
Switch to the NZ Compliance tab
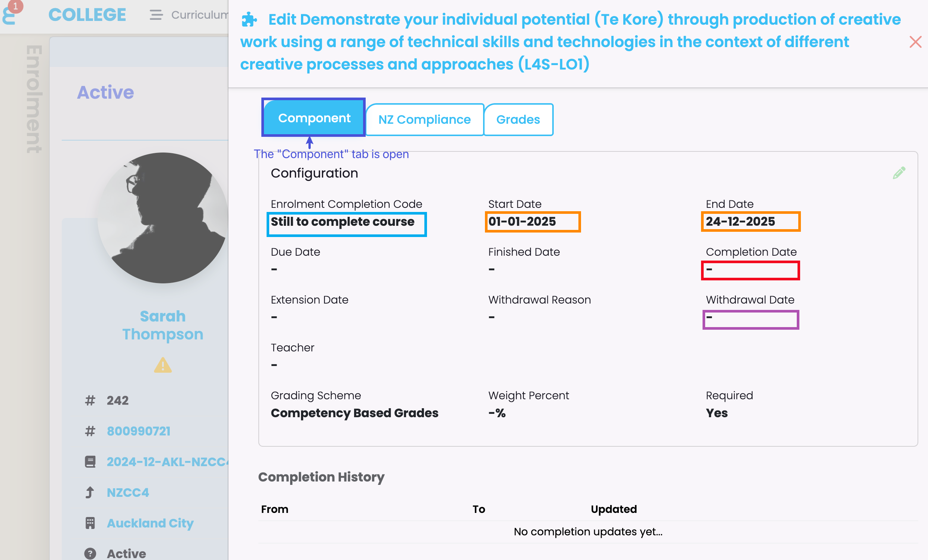pos(424,119)
